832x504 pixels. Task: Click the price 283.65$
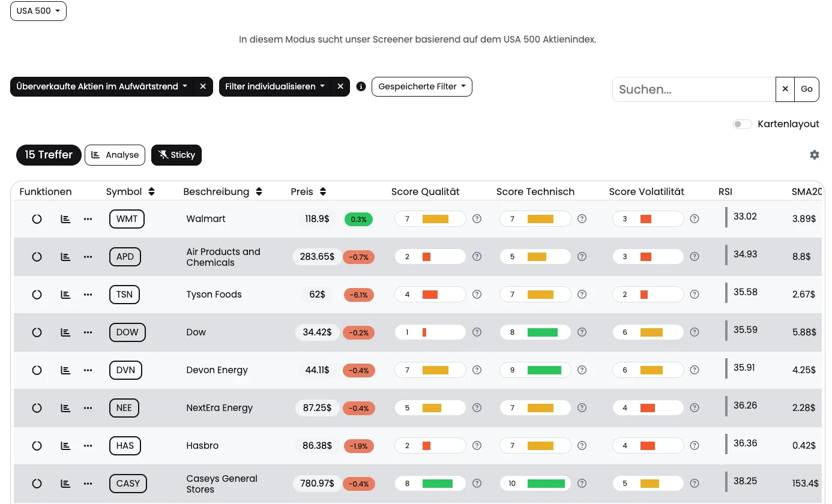point(318,256)
